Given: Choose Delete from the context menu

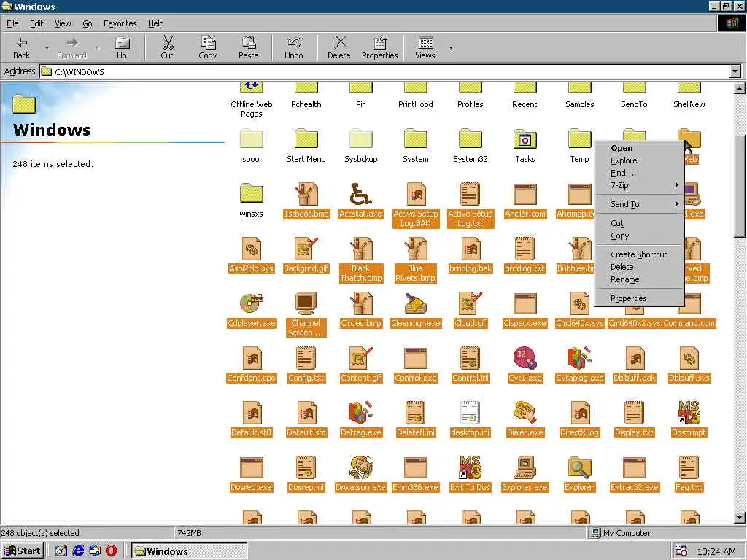Looking at the screenshot, I should [x=639, y=267].
